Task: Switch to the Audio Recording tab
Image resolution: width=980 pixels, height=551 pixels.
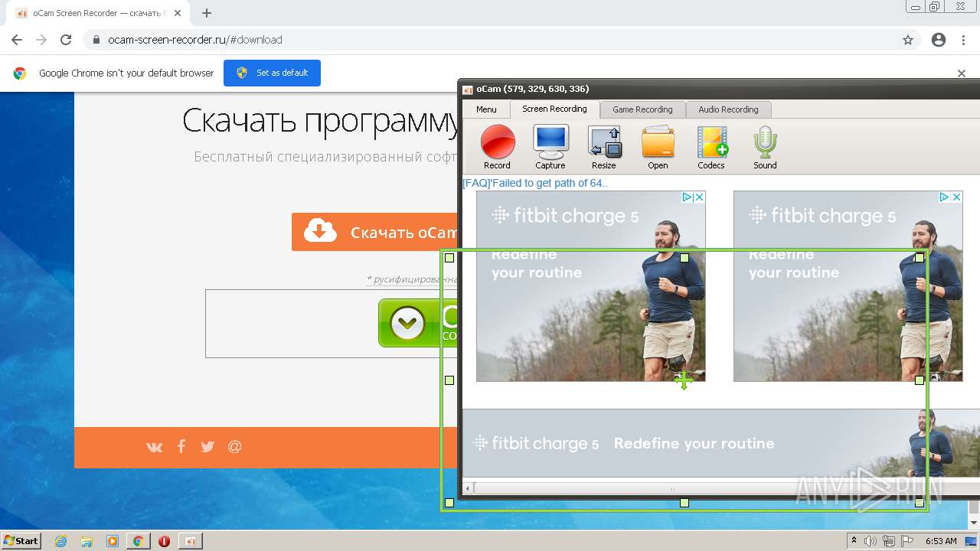Action: click(728, 109)
